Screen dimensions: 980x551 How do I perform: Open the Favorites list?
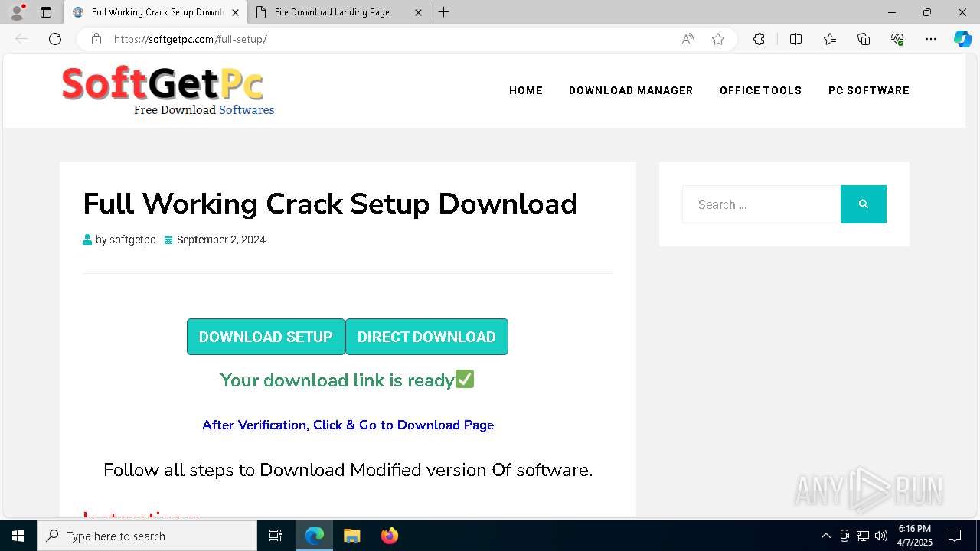pos(830,39)
